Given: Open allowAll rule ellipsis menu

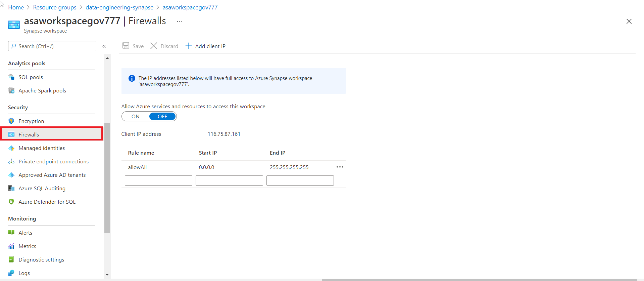Looking at the screenshot, I should click(x=340, y=167).
